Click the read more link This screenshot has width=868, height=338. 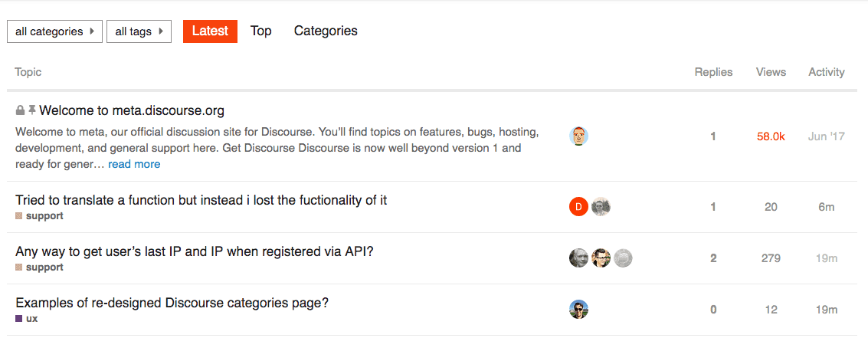click(x=134, y=165)
